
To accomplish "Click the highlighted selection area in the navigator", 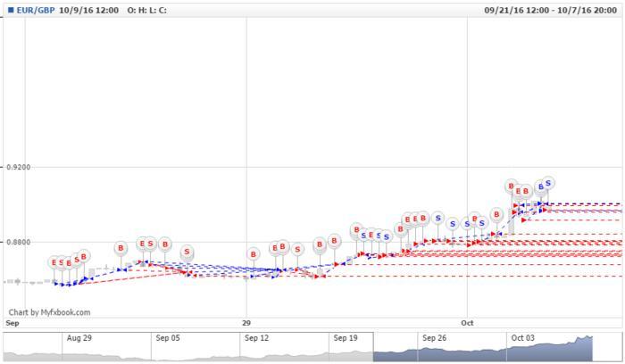I will point(482,348).
